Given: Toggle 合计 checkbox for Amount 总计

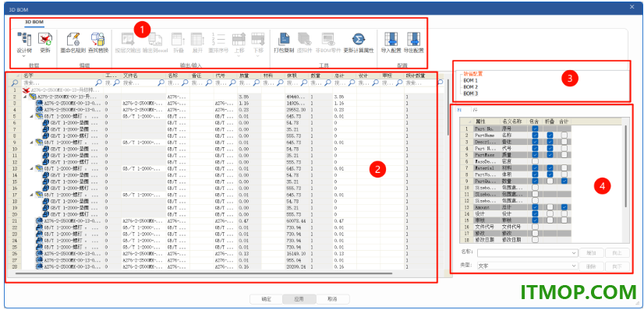Looking at the screenshot, I should [564, 207].
